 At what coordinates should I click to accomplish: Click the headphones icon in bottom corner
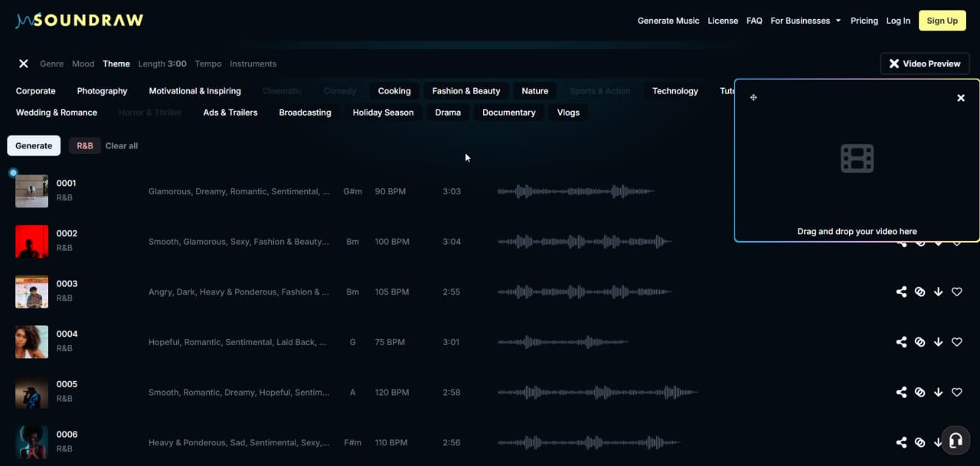point(955,440)
